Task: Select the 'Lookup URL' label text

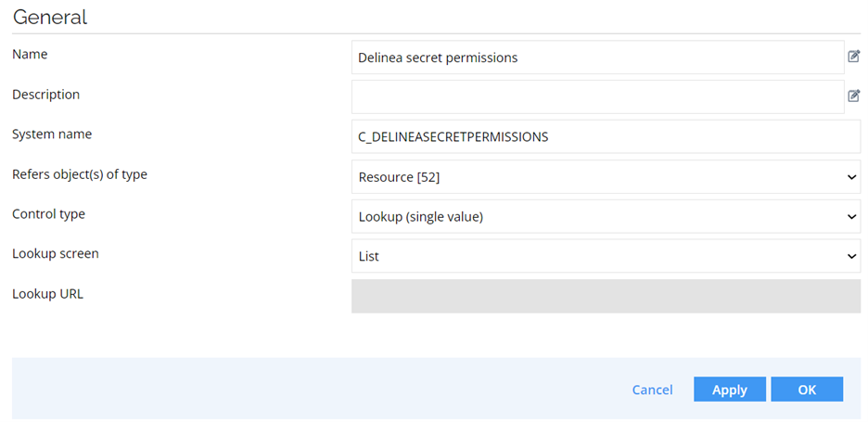Action: click(x=47, y=294)
